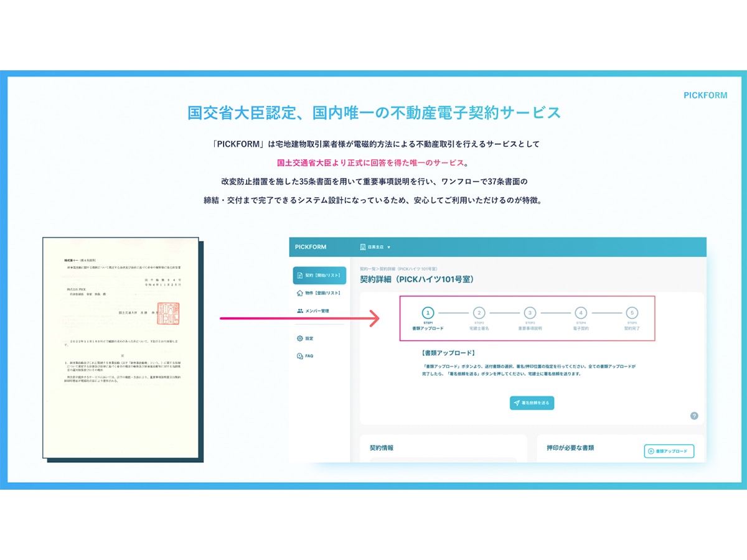
Task: Click the paper plane icon on 署名依頼を送る
Action: tap(517, 403)
